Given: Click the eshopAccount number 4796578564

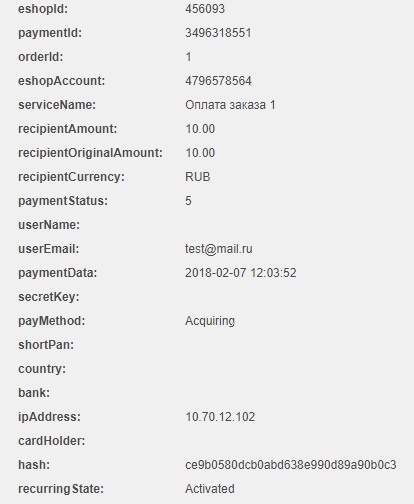Looking at the screenshot, I should [x=218, y=81].
